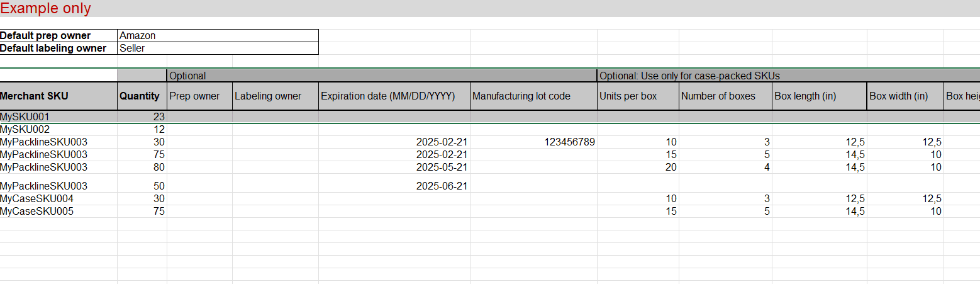This screenshot has width=980, height=284.
Task: Click the expiration date 2025-06-21 cell
Action: click(442, 186)
